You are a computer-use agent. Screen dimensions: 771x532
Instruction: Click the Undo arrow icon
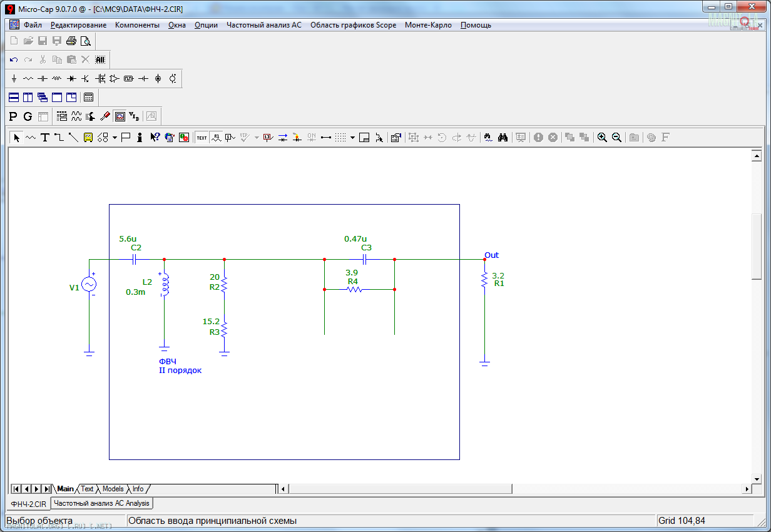(x=14, y=59)
